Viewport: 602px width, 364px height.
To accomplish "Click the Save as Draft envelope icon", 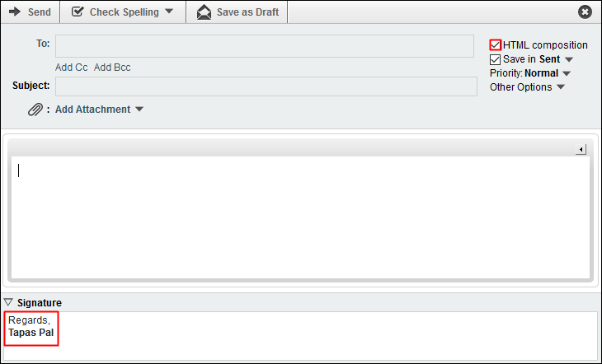I will pyautogui.click(x=204, y=12).
